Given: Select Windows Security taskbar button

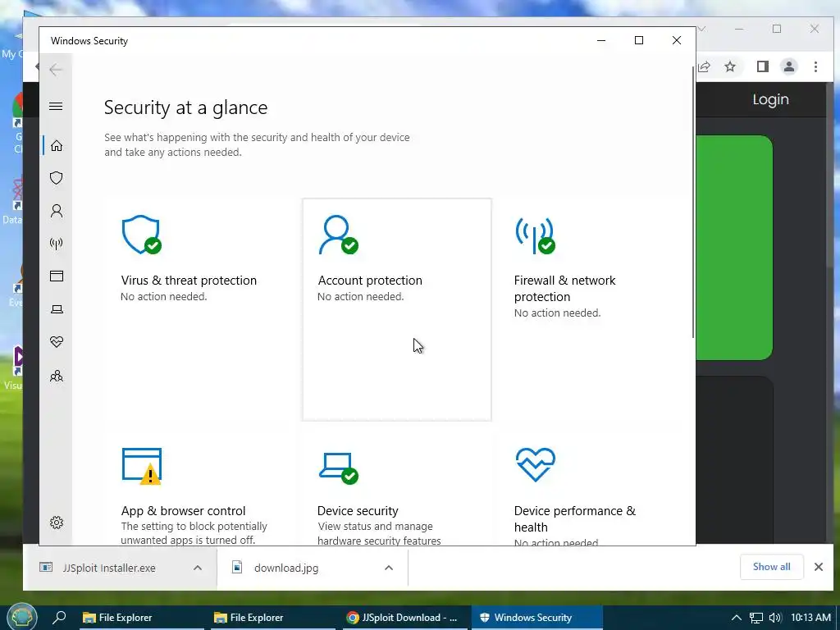Looking at the screenshot, I should coord(537,618).
